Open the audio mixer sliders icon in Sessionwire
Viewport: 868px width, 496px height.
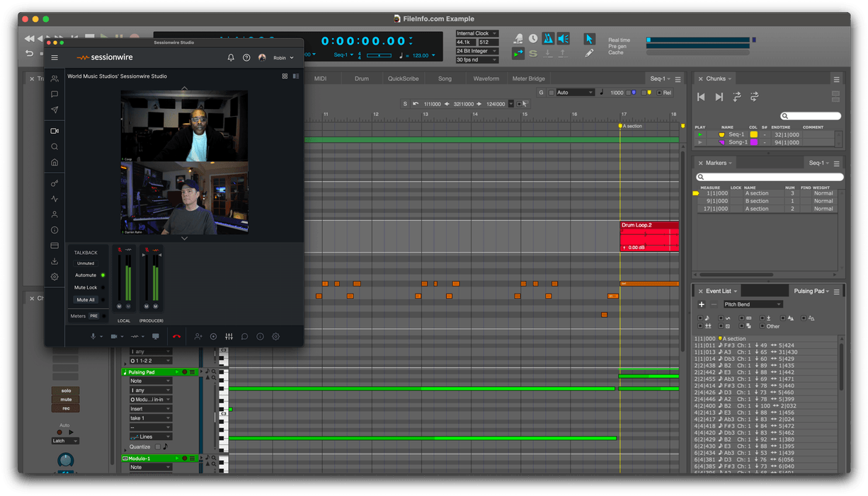pos(229,336)
